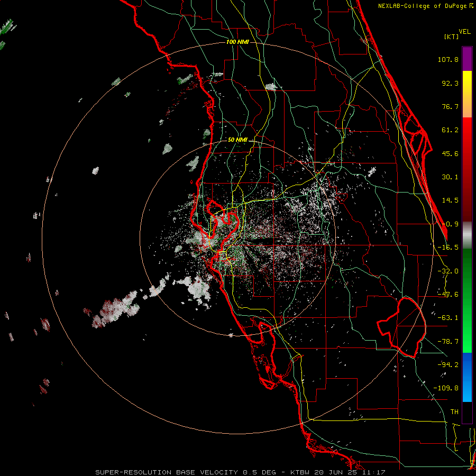Click the 50 NMI range ring label
476x476 pixels.
tap(237, 140)
